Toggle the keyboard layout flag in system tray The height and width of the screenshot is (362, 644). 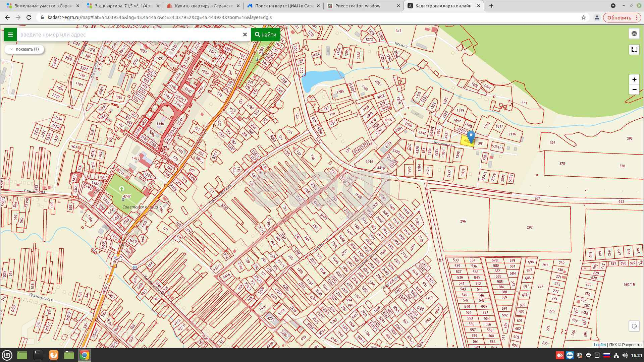pos(606,355)
